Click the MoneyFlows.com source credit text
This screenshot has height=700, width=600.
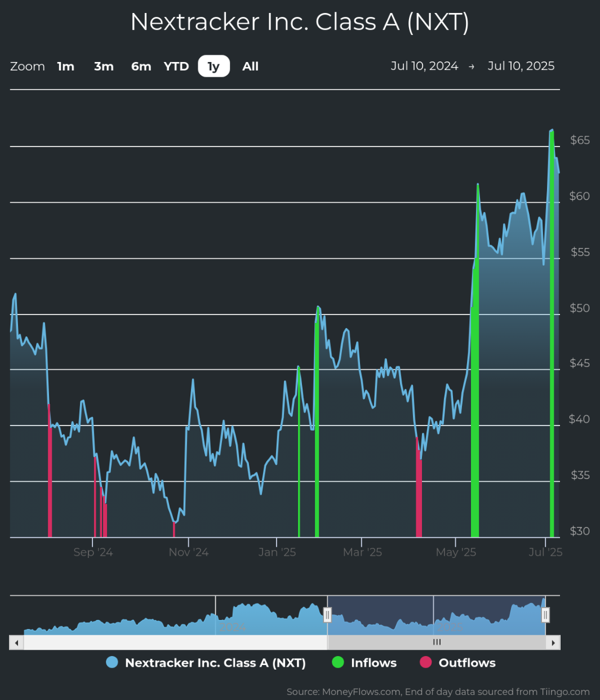438,692
